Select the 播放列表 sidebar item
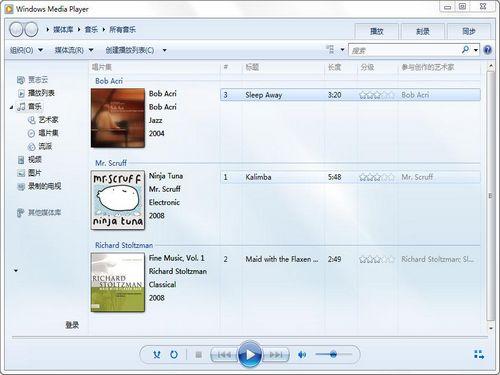 (x=37, y=93)
